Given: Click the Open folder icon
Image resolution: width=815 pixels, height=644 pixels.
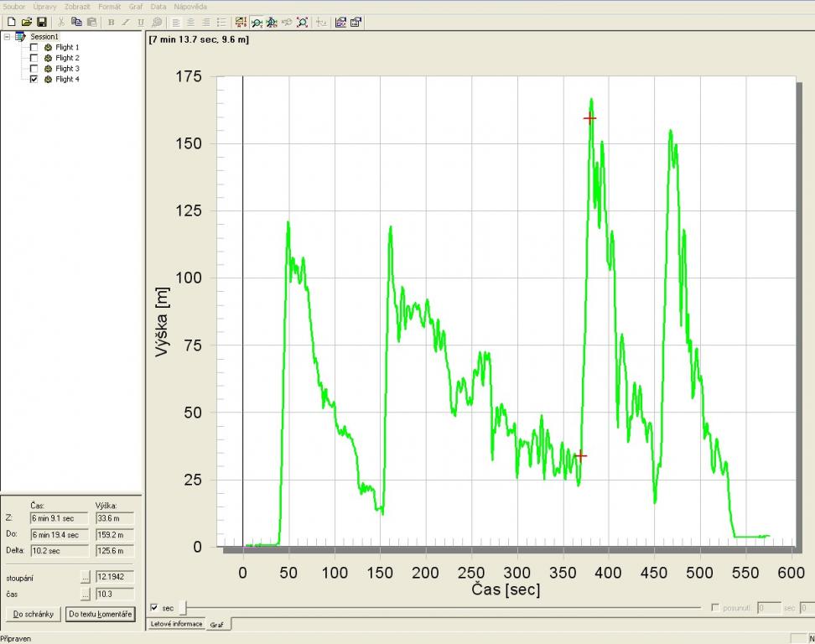Looking at the screenshot, I should click(x=26, y=22).
